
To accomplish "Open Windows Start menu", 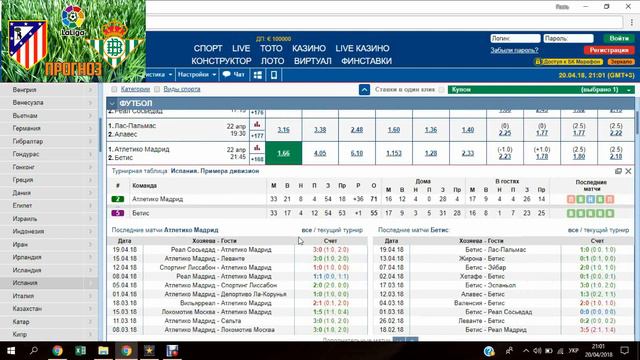I will tap(11, 351).
